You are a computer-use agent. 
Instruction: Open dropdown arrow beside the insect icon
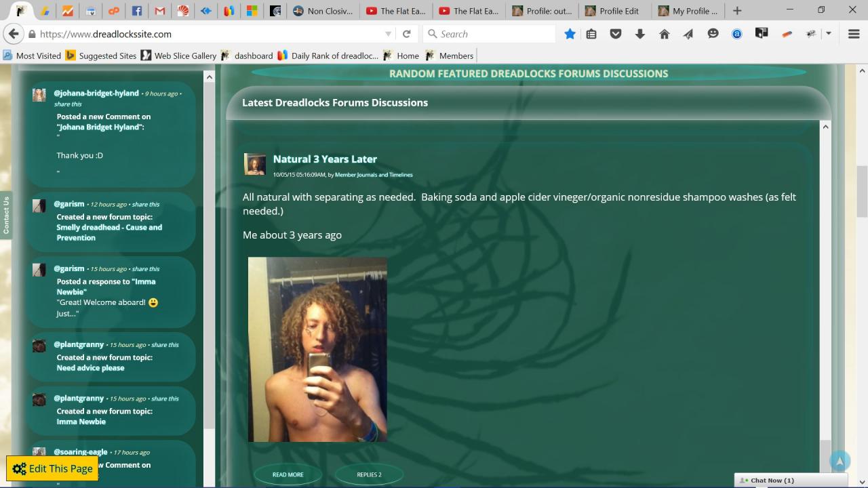pos(829,34)
